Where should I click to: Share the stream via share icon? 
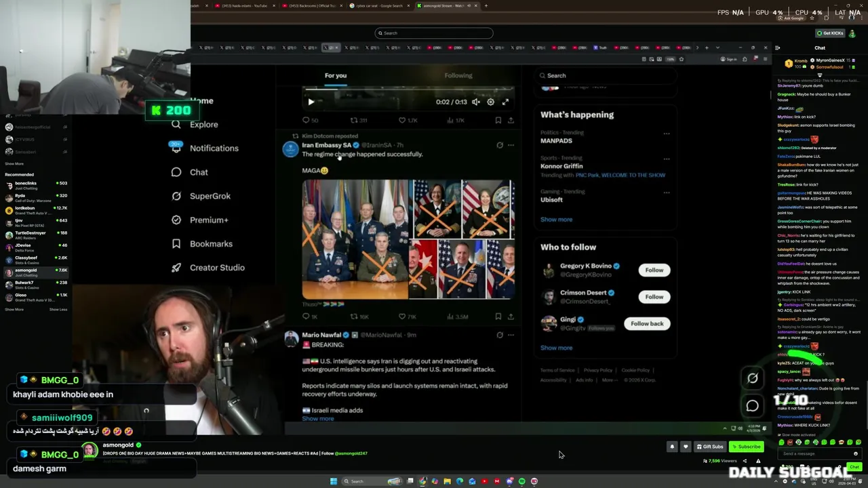tap(745, 461)
